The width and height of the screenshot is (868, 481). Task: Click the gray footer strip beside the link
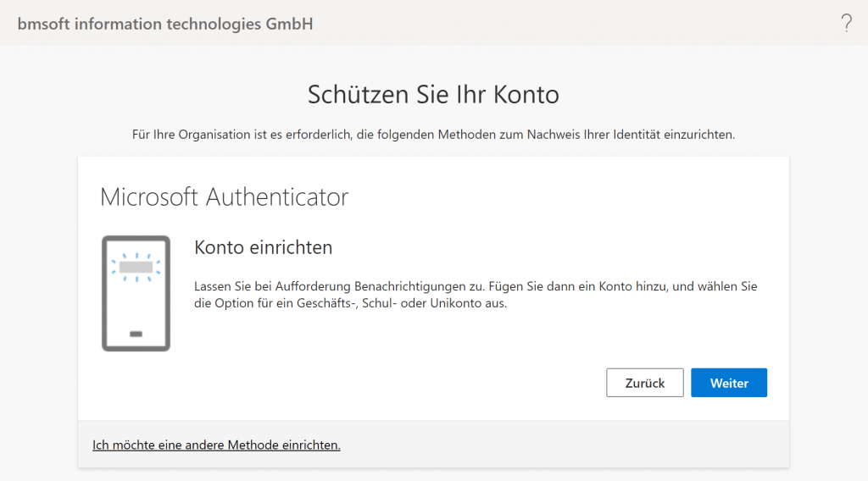point(559,445)
